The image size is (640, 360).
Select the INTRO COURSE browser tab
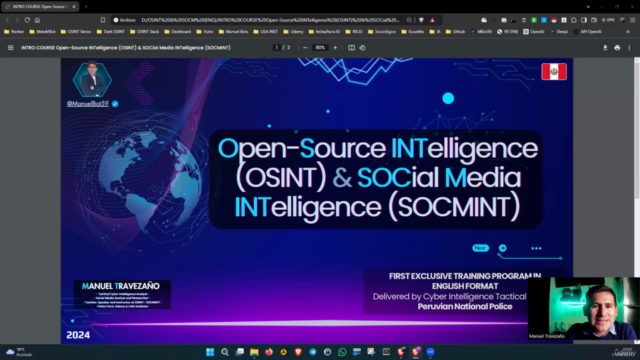point(40,7)
